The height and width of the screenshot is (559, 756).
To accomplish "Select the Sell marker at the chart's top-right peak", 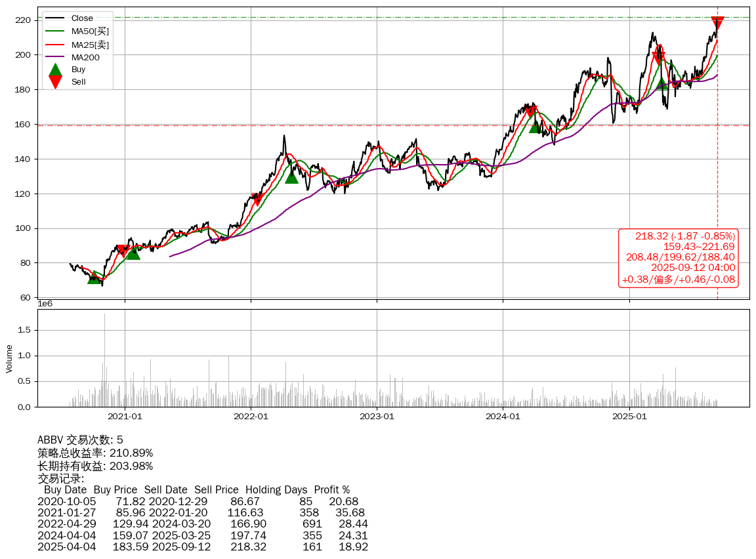I will pos(717,24).
